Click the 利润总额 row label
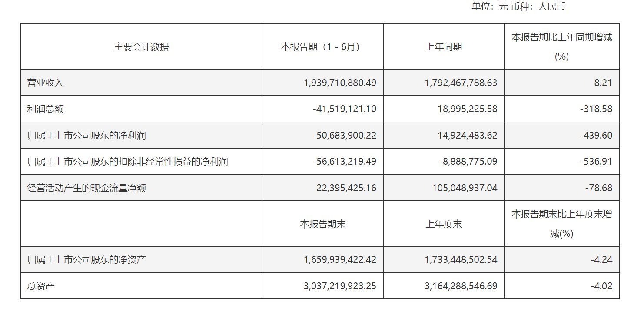The height and width of the screenshot is (318, 644). [46, 109]
